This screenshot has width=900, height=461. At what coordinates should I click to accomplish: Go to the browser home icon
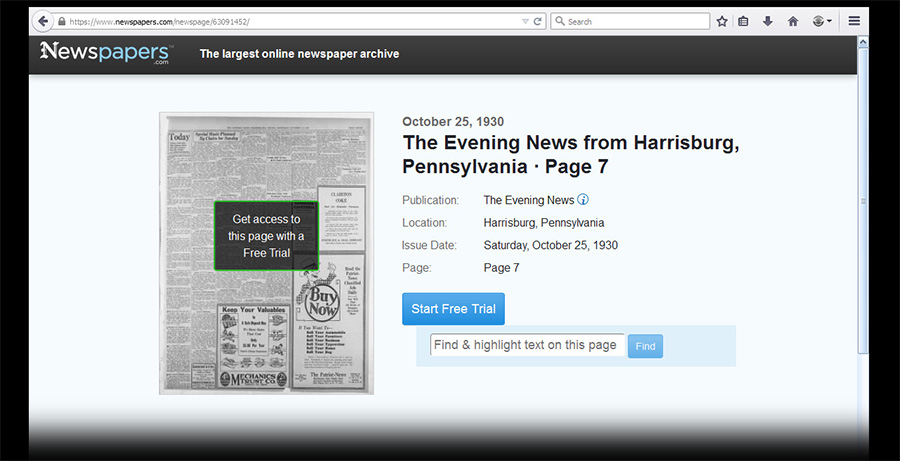793,21
